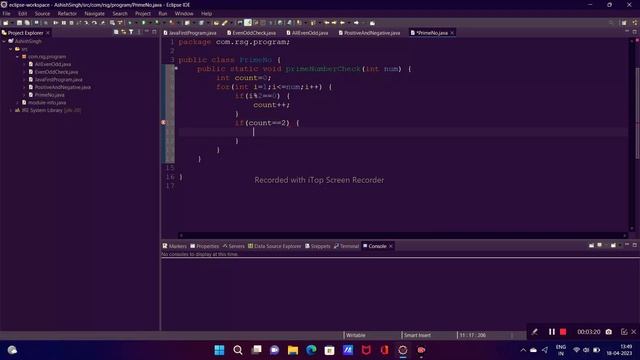Screen dimensions: 640x360
Task: Click the Open Type folder toolbar icon
Action: [216, 23]
